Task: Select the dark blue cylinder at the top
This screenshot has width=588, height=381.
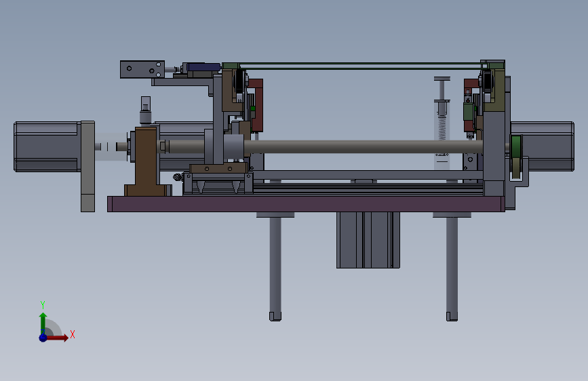Action: [203, 67]
